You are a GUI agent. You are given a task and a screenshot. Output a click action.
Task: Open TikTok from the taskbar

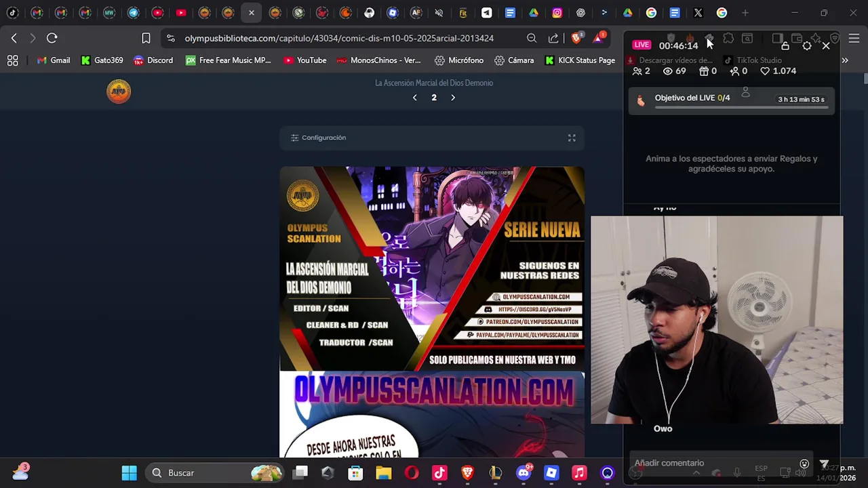coord(439,472)
